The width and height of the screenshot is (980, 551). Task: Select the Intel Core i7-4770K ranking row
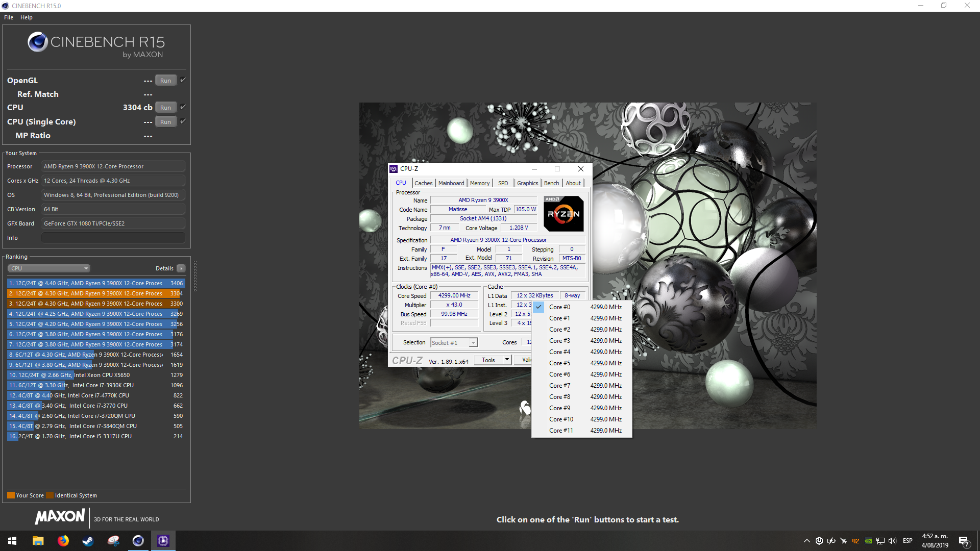pos(96,395)
